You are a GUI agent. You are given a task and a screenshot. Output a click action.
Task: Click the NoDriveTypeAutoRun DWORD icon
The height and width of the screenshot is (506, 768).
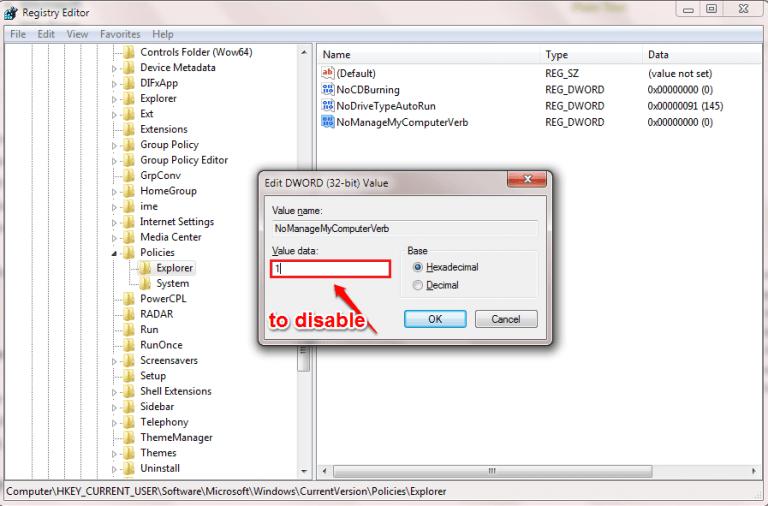(x=327, y=105)
